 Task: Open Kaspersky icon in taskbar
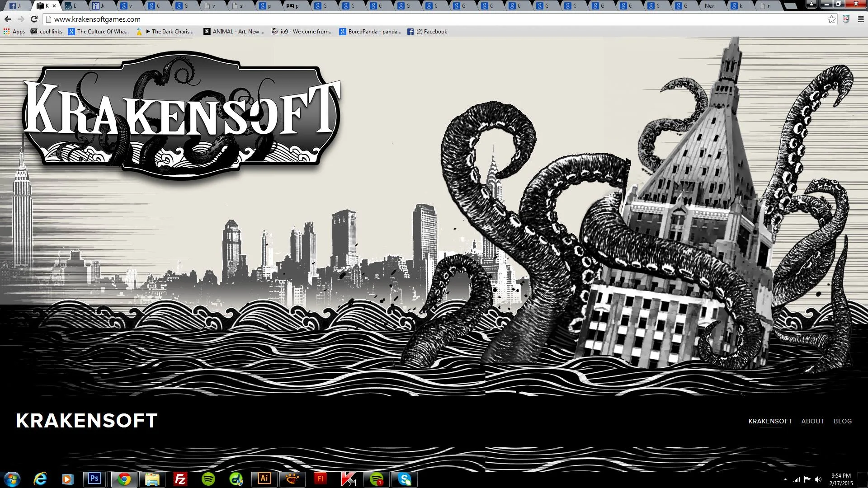[349, 479]
